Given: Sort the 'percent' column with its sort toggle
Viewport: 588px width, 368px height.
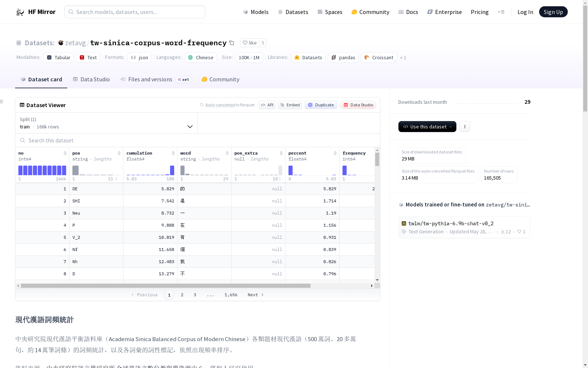Looking at the screenshot, I should 335,153.
